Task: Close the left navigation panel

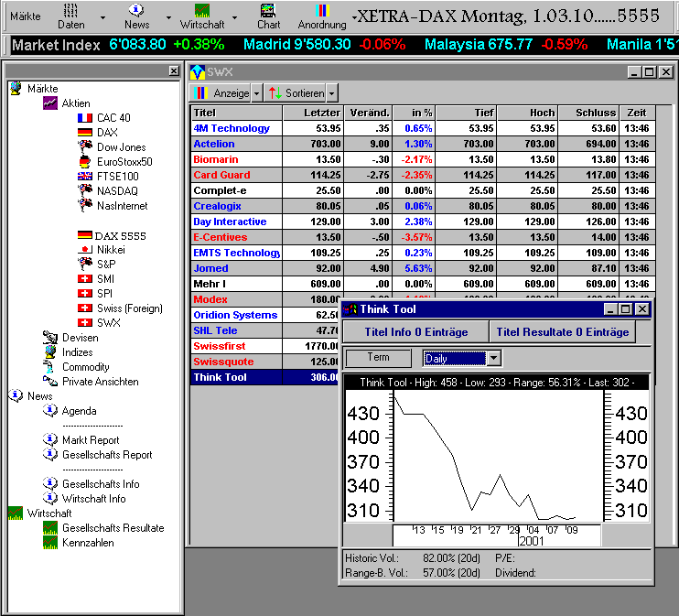Action: (174, 71)
